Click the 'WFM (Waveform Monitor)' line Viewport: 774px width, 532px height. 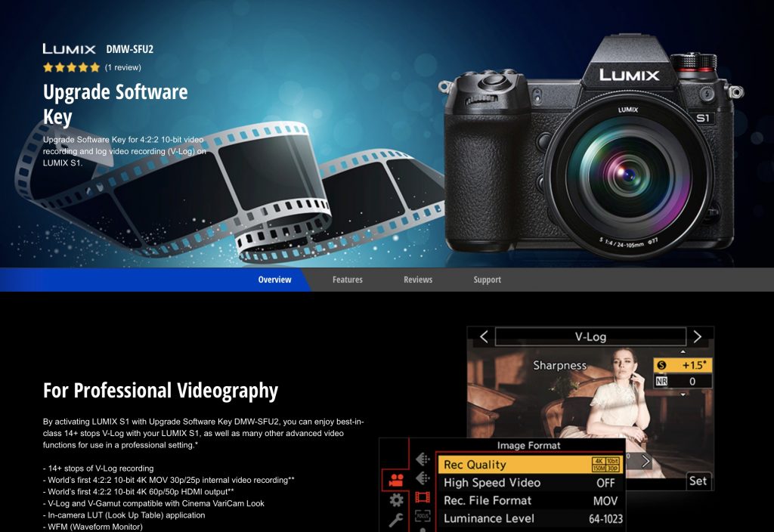click(x=93, y=527)
